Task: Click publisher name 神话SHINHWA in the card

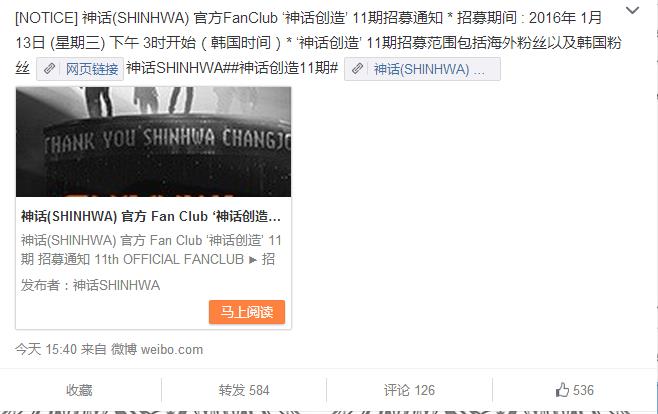Action: (116, 285)
